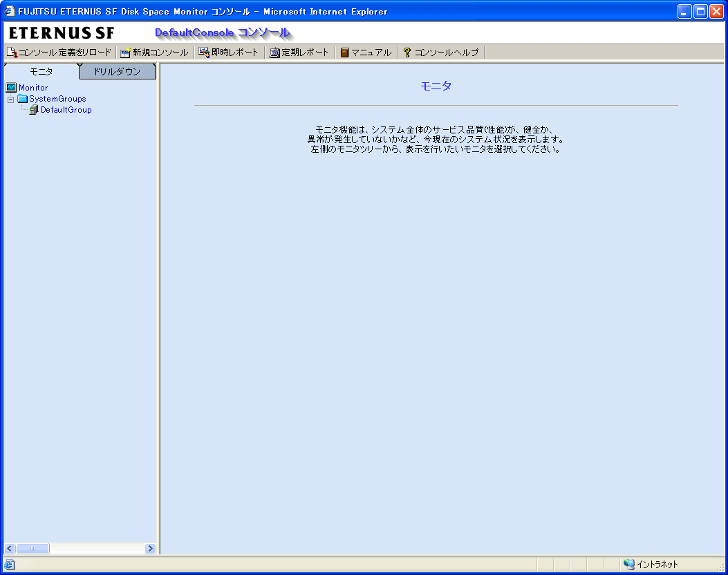This screenshot has height=575, width=728.
Task: Click the Monitor tree root icon
Action: [x=11, y=87]
